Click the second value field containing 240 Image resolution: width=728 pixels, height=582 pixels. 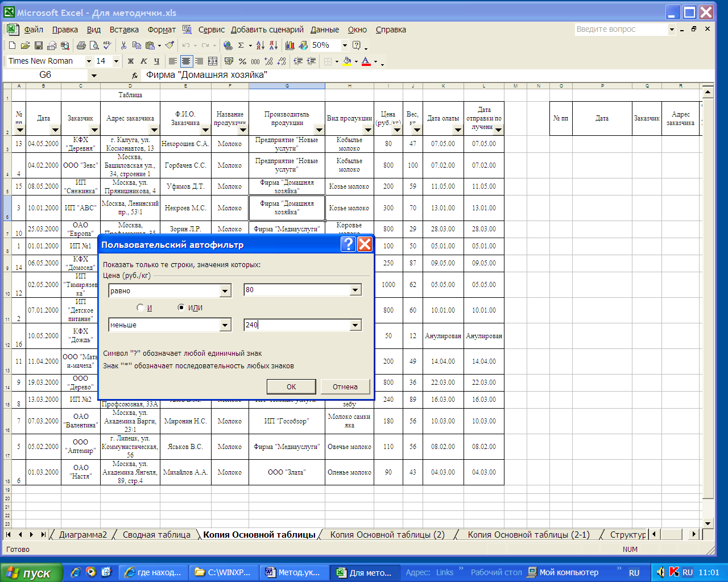pos(297,325)
